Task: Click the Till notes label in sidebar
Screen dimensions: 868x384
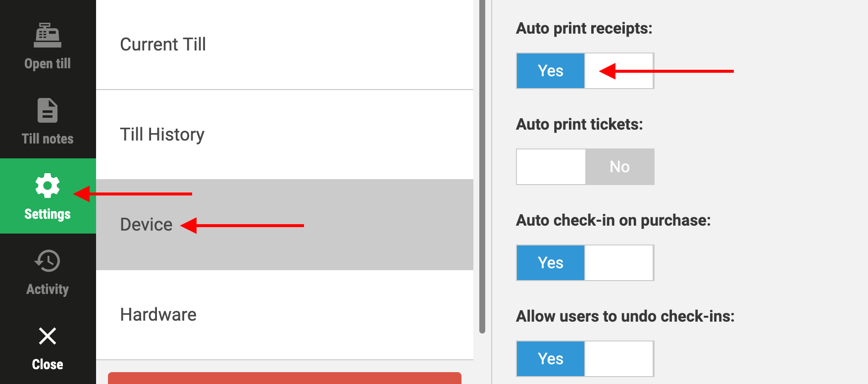Action: (x=48, y=139)
